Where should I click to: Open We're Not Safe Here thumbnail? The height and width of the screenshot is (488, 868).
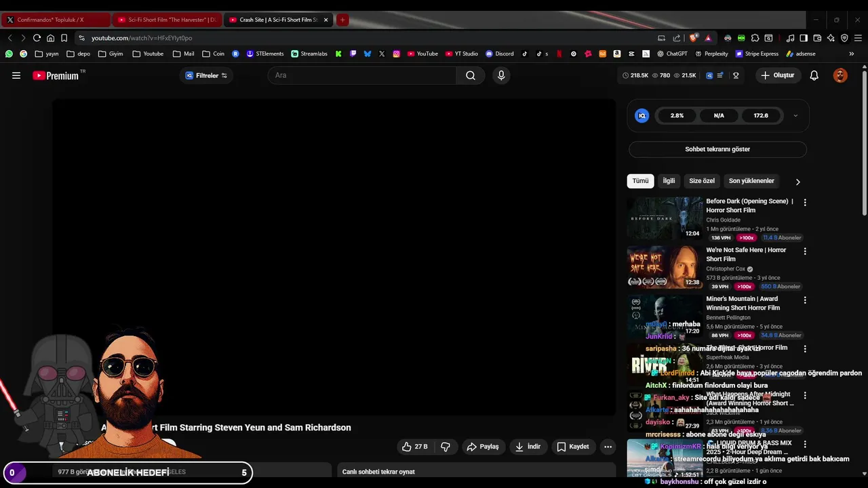click(x=665, y=267)
